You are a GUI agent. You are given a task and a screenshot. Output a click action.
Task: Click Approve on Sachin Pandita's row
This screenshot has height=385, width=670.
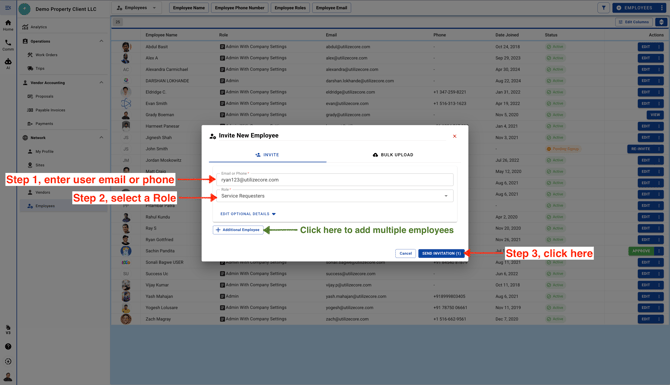click(642, 251)
